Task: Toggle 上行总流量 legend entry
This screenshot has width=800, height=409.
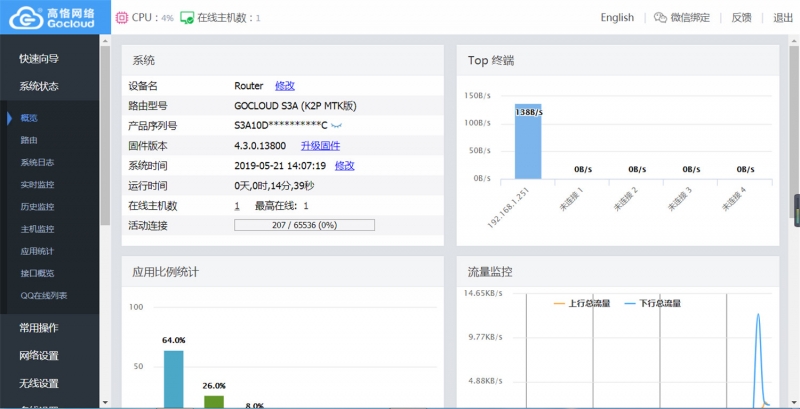Action: [x=582, y=303]
